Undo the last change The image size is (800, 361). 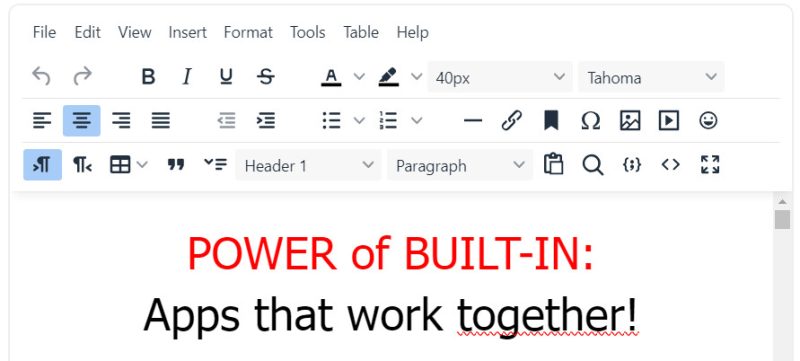tap(41, 76)
